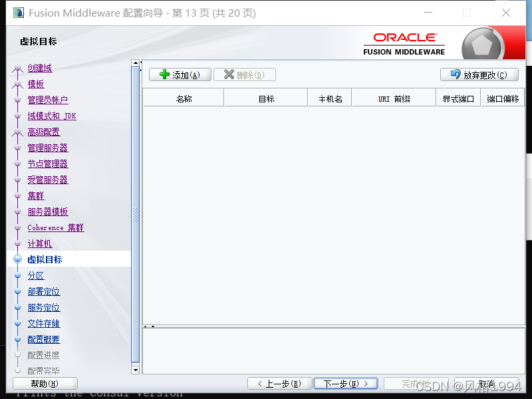Click the grey X delete icon
Screen dimensions: 532x399
[x=229, y=74]
